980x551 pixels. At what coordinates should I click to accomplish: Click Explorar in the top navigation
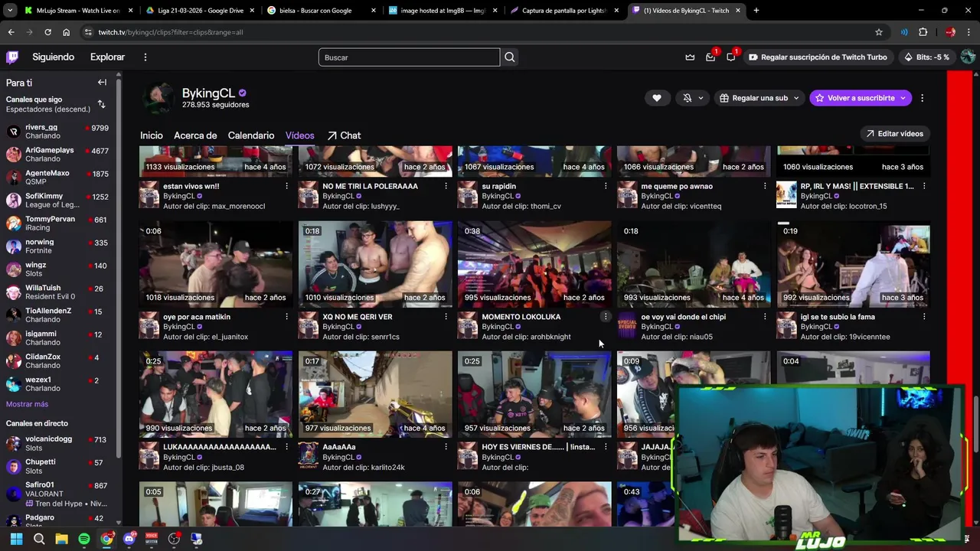(x=107, y=57)
